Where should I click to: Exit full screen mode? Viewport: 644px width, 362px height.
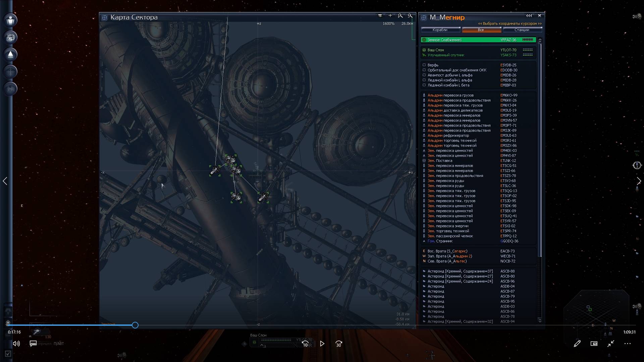(x=610, y=344)
